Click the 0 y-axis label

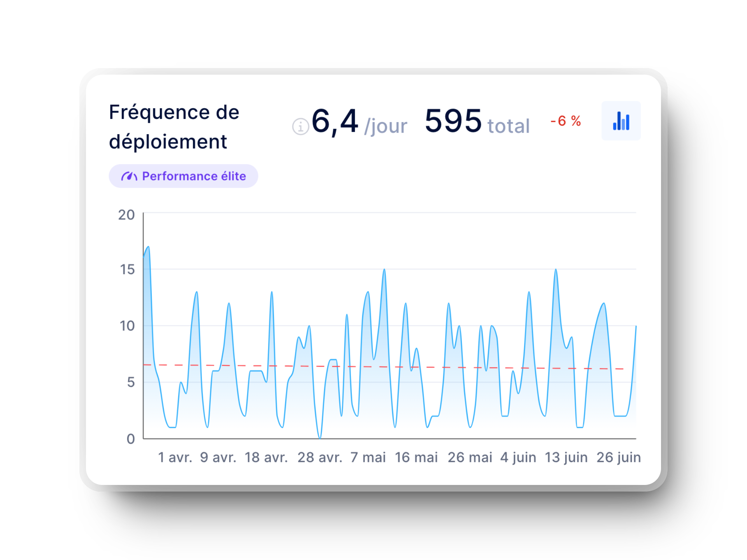pos(131,439)
